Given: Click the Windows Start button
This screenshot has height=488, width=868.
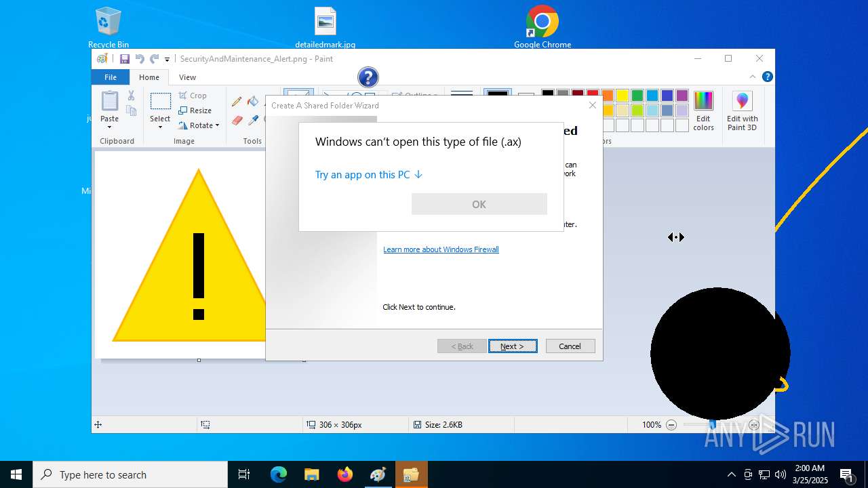Looking at the screenshot, I should point(16,474).
